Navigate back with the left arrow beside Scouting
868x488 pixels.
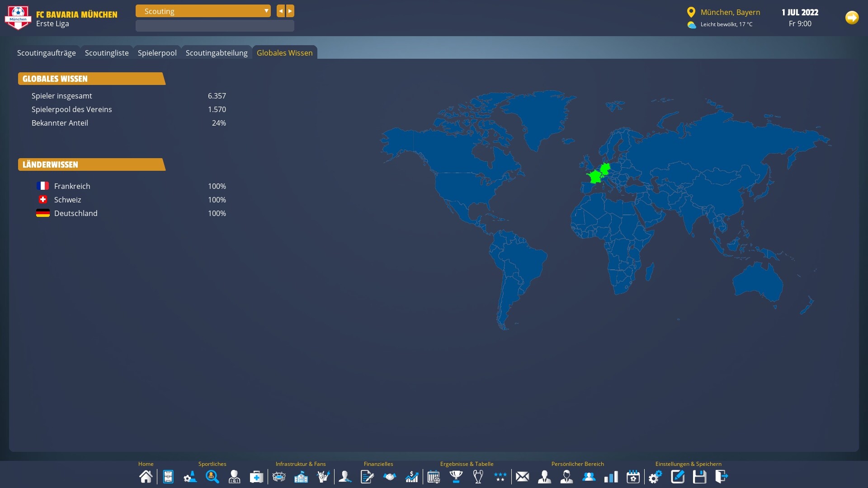(280, 11)
